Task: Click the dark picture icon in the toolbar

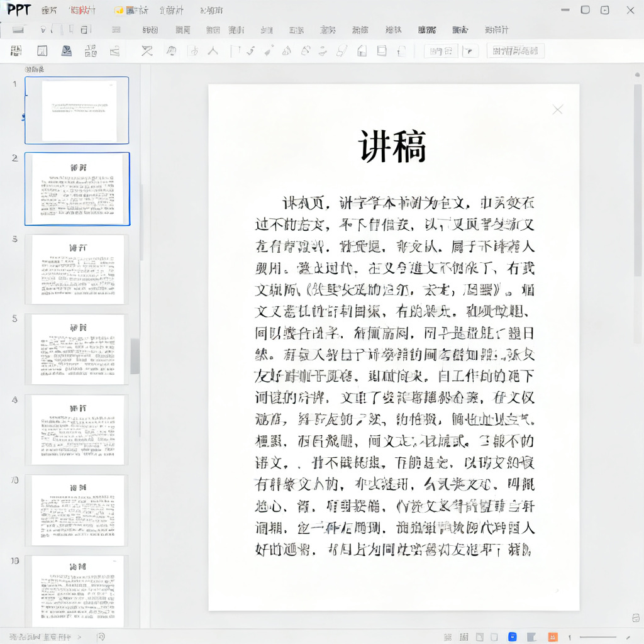Action: (67, 51)
